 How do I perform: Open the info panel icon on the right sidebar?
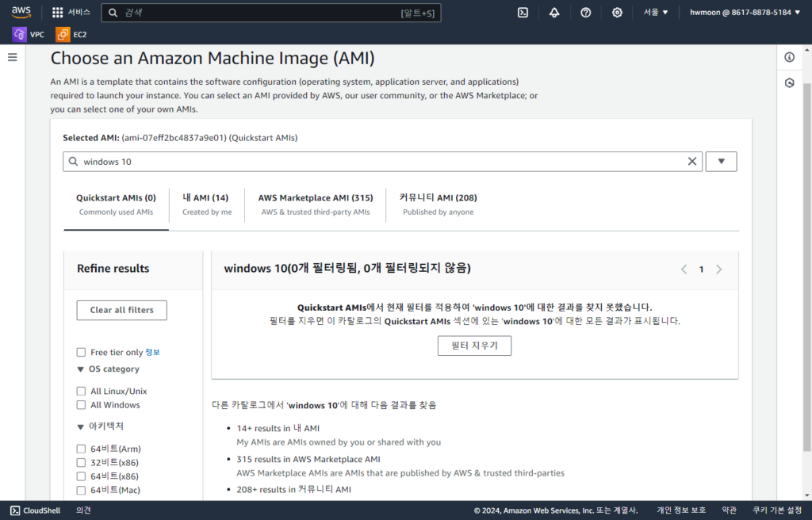click(x=789, y=57)
